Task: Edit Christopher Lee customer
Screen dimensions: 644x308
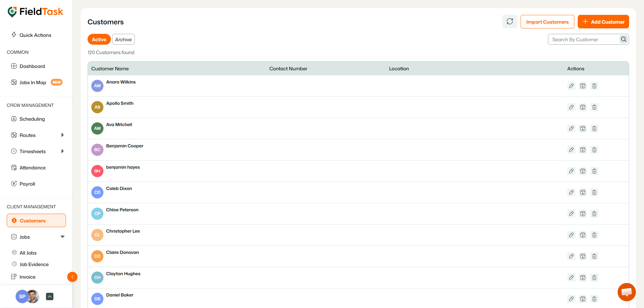Action: point(571,235)
